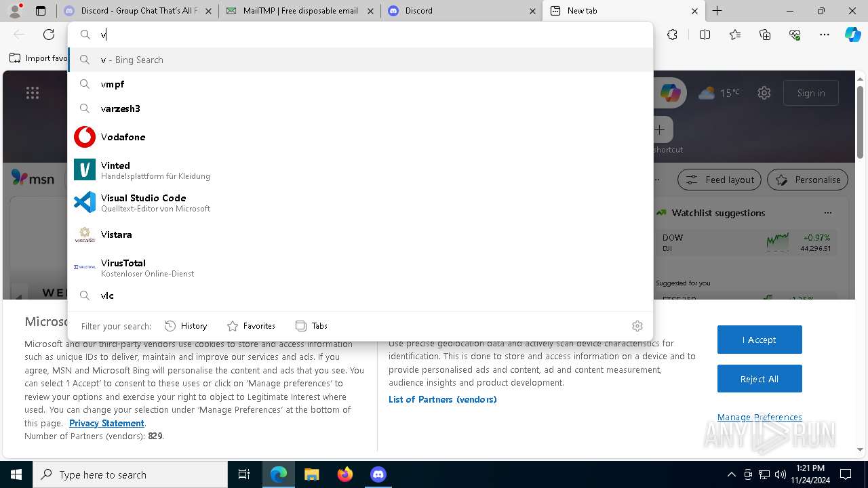Close the New tab tab
Image resolution: width=868 pixels, height=488 pixels.
(694, 11)
